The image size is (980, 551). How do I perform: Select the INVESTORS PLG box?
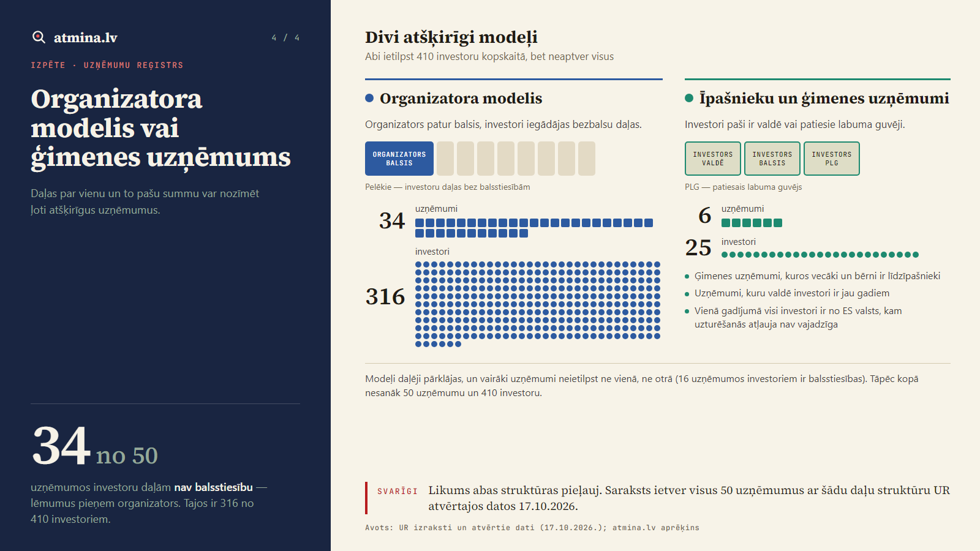[x=832, y=159]
